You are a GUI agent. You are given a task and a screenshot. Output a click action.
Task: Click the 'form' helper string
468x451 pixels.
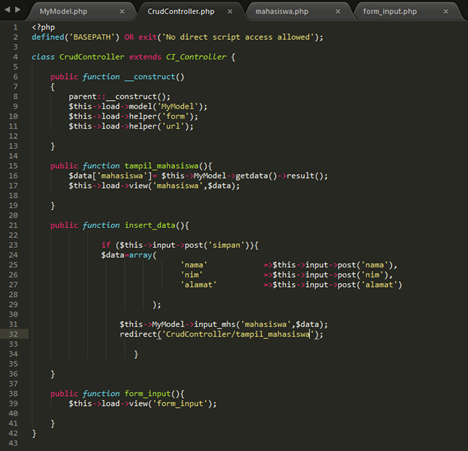click(175, 116)
